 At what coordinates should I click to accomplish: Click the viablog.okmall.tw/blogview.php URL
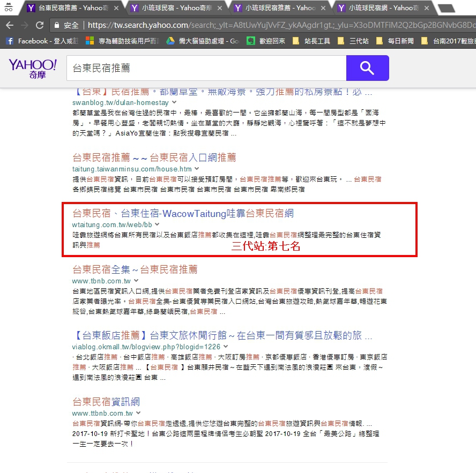coord(146,347)
